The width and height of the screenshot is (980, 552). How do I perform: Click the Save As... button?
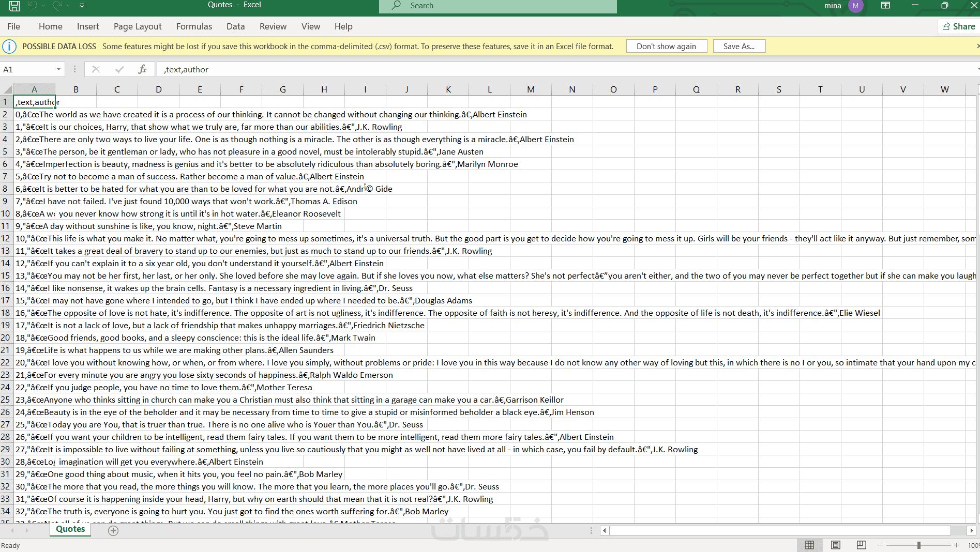coord(739,46)
